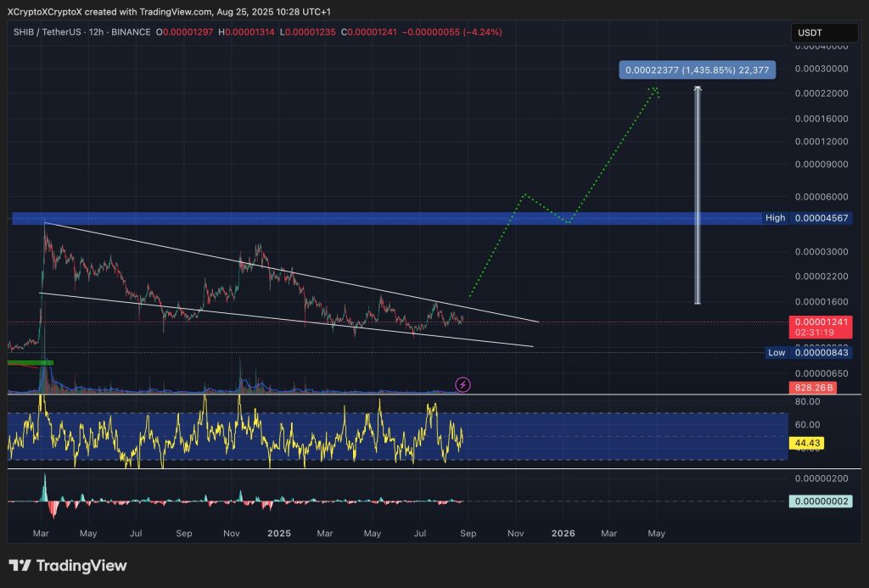The height and width of the screenshot is (588, 869).
Task: Click the MACD value 0.00000002 label
Action: 820,501
